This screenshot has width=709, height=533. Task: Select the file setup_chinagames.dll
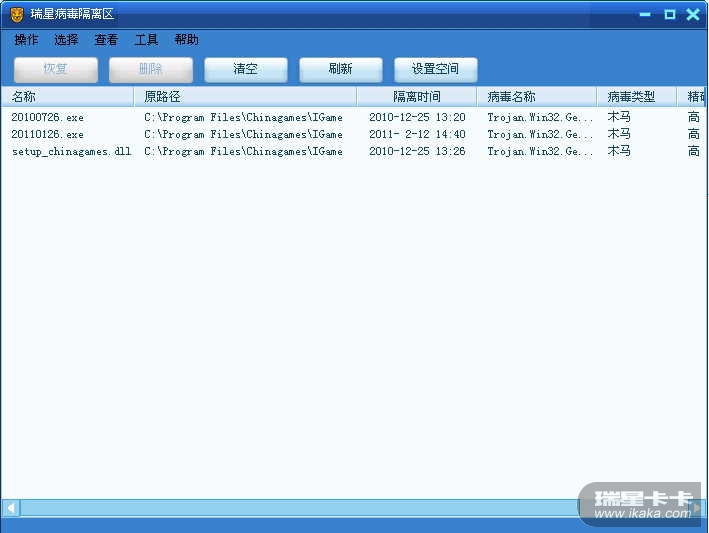tap(71, 151)
